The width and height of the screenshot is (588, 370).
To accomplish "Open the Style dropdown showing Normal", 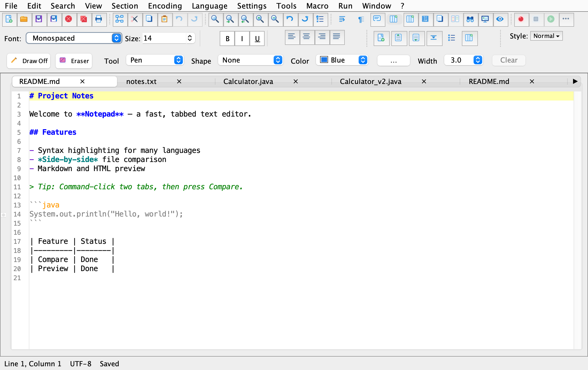I will click(547, 36).
